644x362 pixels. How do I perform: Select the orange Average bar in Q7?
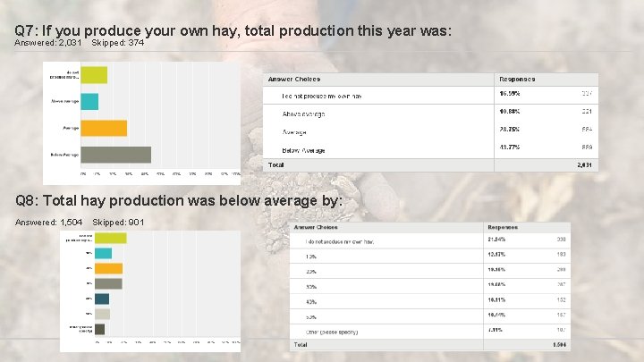[104, 128]
